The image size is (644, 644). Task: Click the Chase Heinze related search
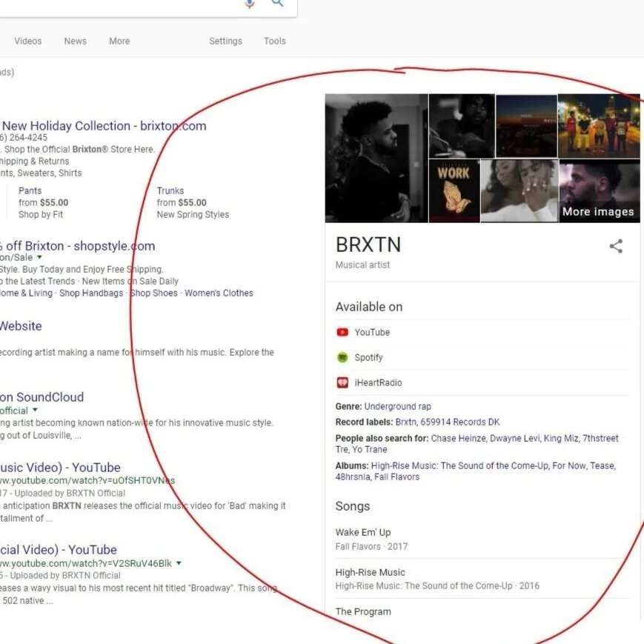(x=458, y=438)
